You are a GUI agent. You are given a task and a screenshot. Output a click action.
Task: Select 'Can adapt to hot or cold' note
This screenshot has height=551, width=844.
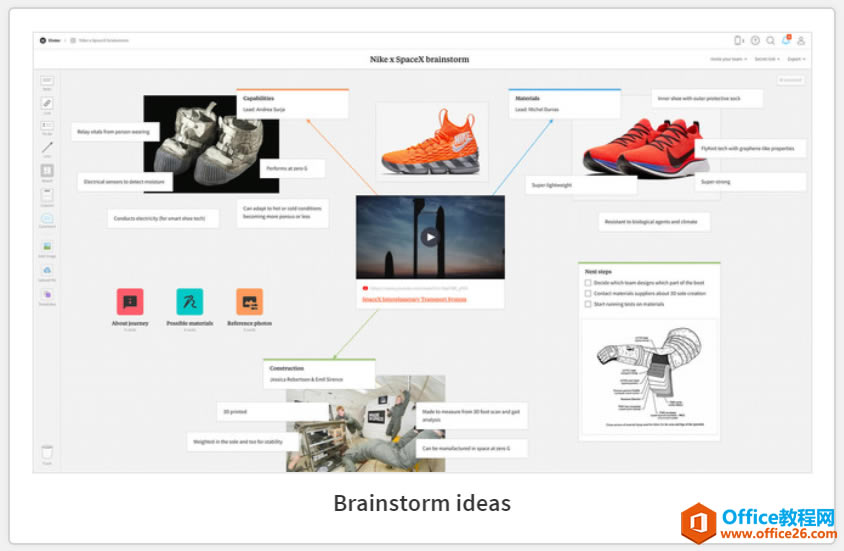[282, 213]
